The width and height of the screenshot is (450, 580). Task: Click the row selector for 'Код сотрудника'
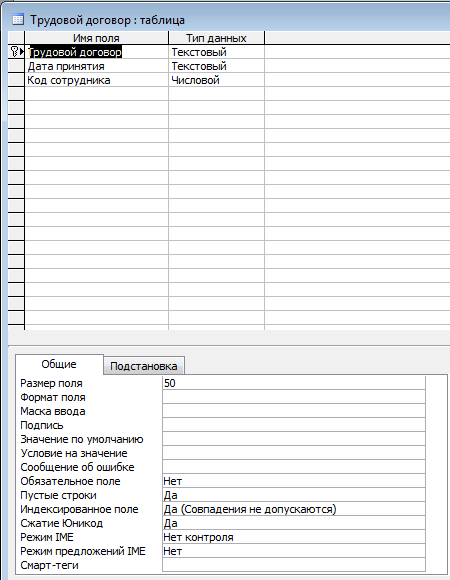tap(16, 80)
